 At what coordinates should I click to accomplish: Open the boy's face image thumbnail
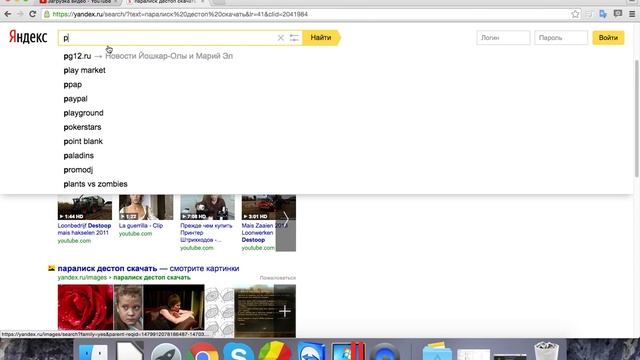[128, 307]
